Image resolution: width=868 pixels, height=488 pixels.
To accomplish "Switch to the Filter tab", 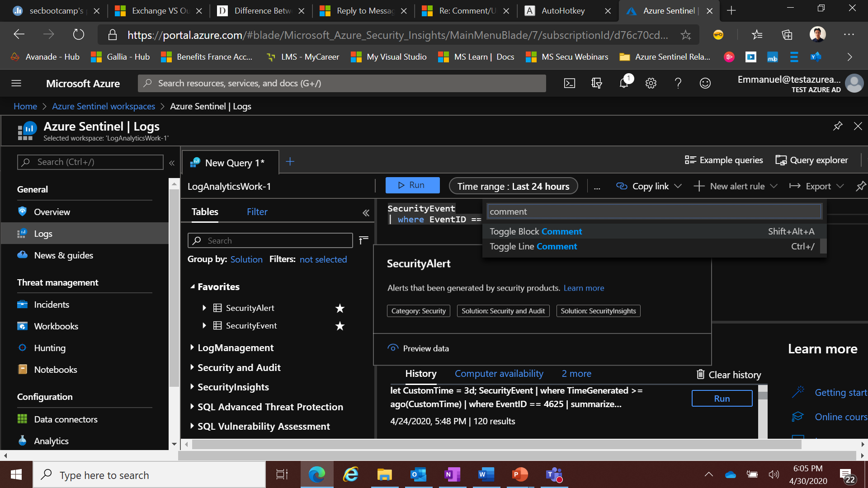I will coord(257,211).
